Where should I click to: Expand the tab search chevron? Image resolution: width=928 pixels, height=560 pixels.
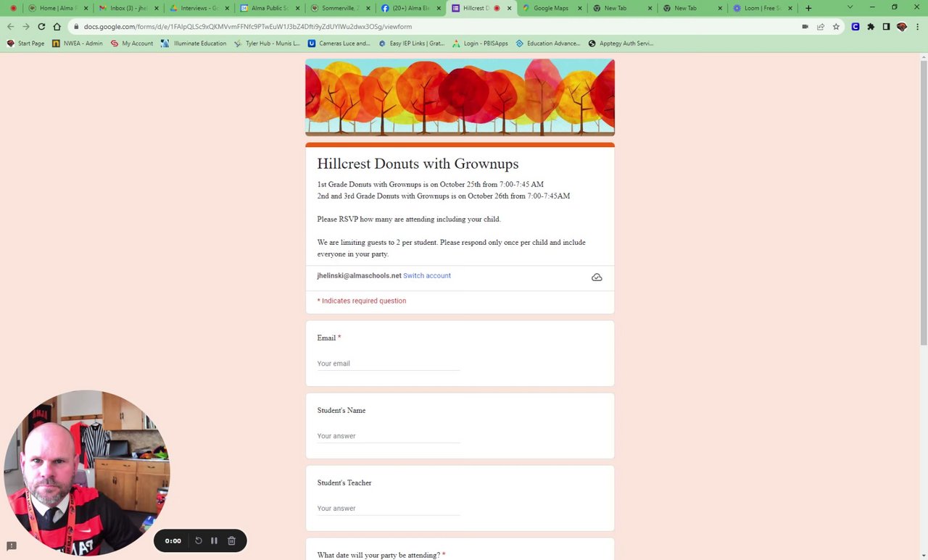851,7
